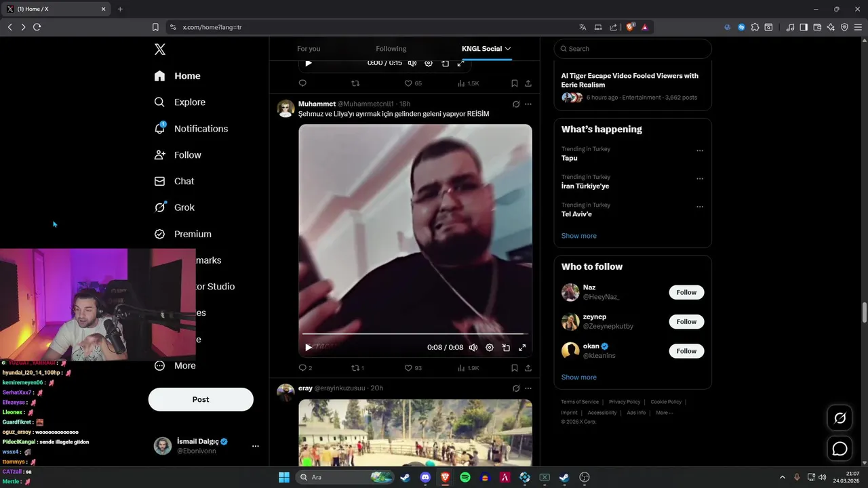Open Grok explain on Muhammet's post
The height and width of the screenshot is (488, 868).
(x=516, y=104)
